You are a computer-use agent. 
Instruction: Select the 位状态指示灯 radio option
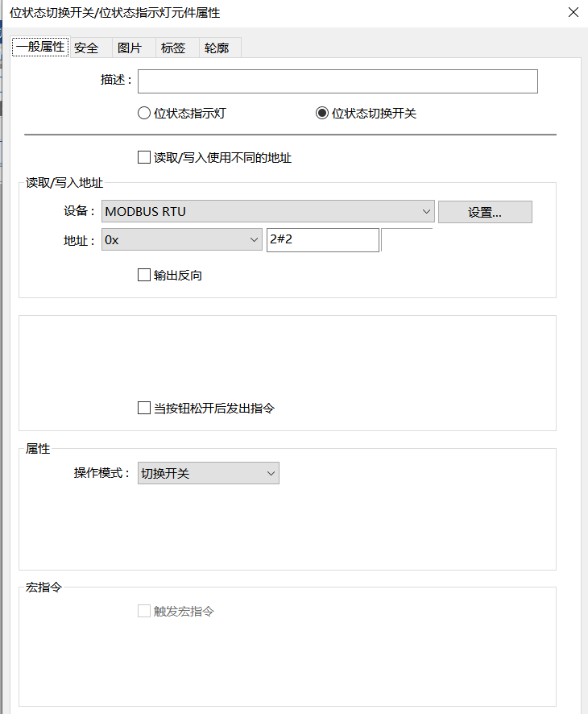[x=145, y=114]
